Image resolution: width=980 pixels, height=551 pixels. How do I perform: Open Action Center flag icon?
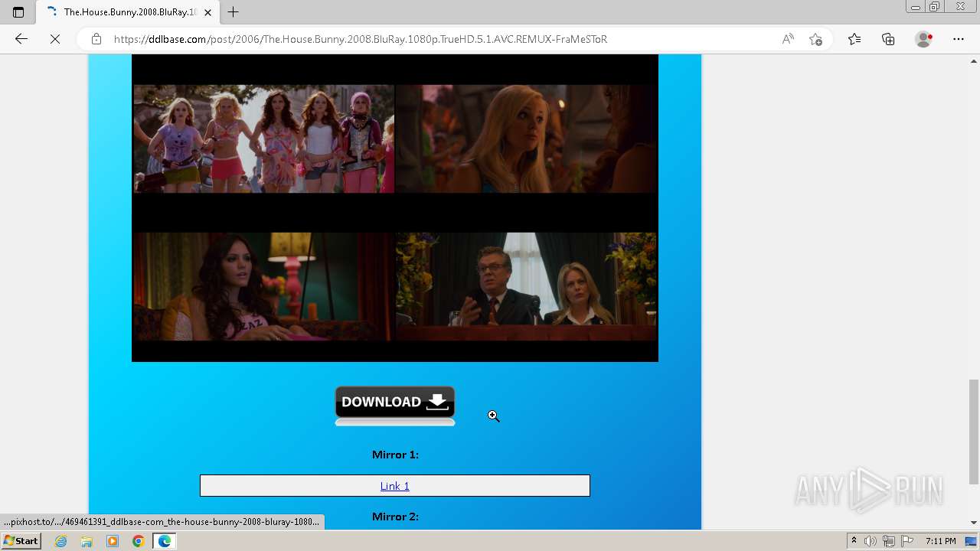coord(906,541)
